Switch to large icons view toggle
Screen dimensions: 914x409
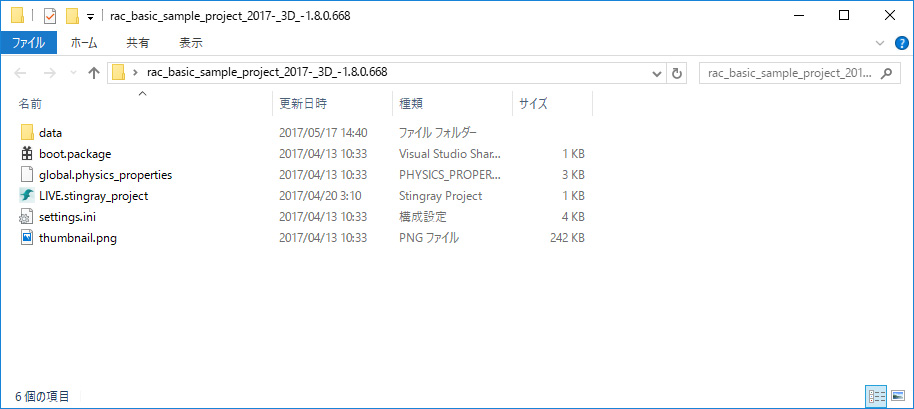coord(898,396)
